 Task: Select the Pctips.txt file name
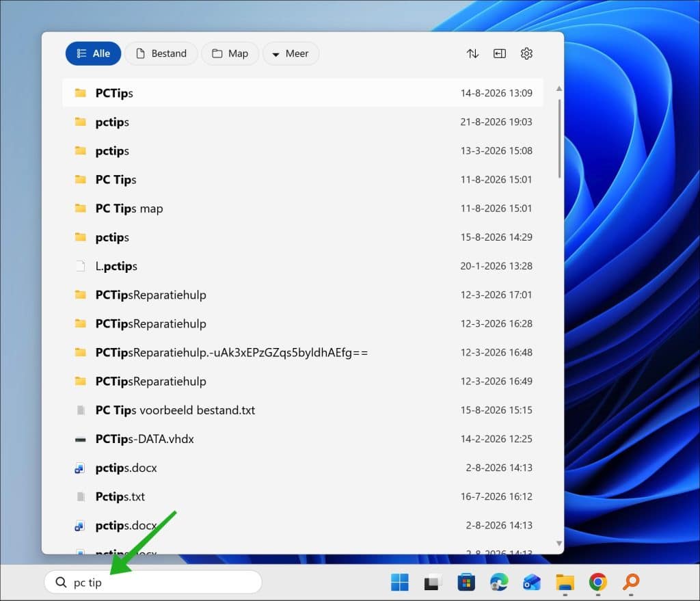click(120, 496)
